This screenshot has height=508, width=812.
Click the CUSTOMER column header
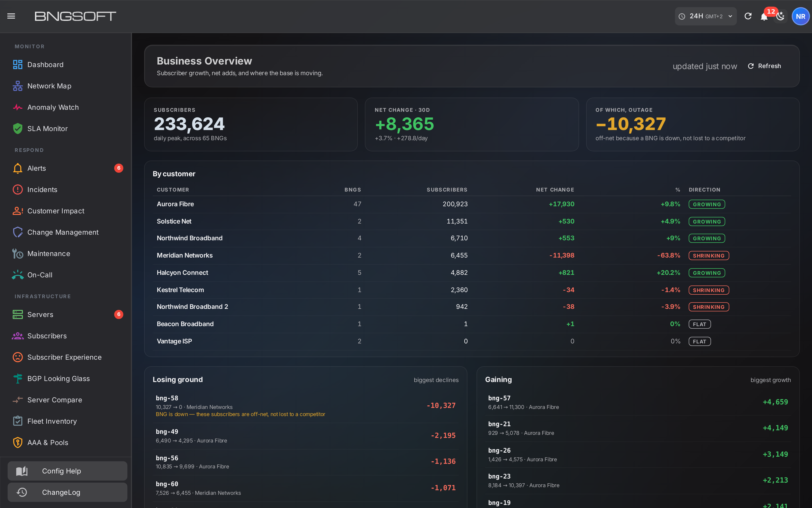(x=173, y=189)
